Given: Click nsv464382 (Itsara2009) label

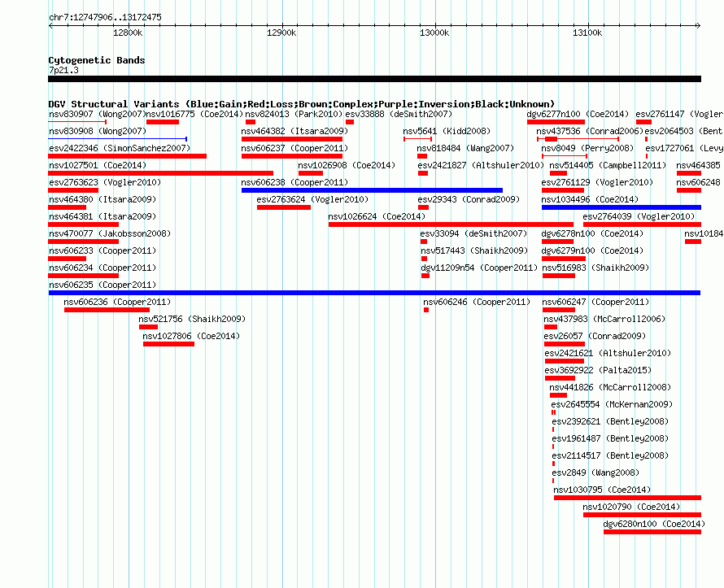Looking at the screenshot, I should (294, 131).
